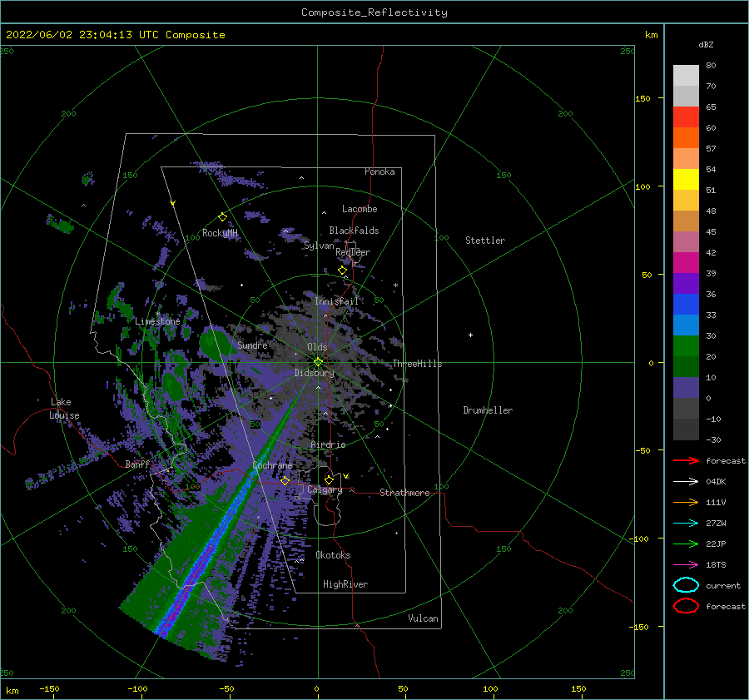Click the dBZ scale heading
Screen dimensions: 749x700
pos(706,44)
